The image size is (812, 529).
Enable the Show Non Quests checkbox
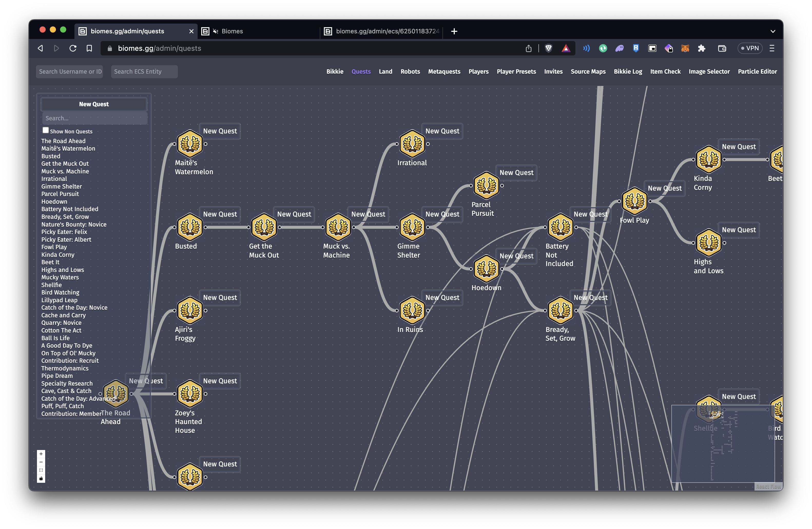pyautogui.click(x=45, y=130)
